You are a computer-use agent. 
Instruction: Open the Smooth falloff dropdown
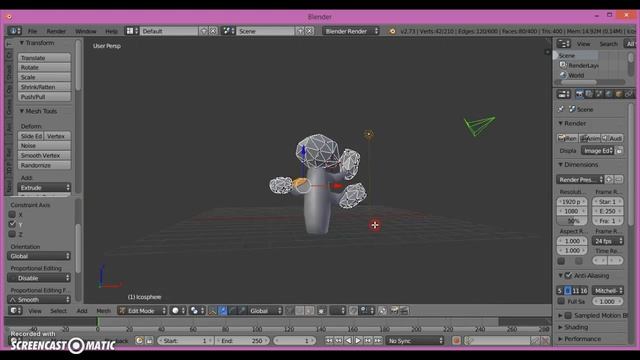point(39,300)
